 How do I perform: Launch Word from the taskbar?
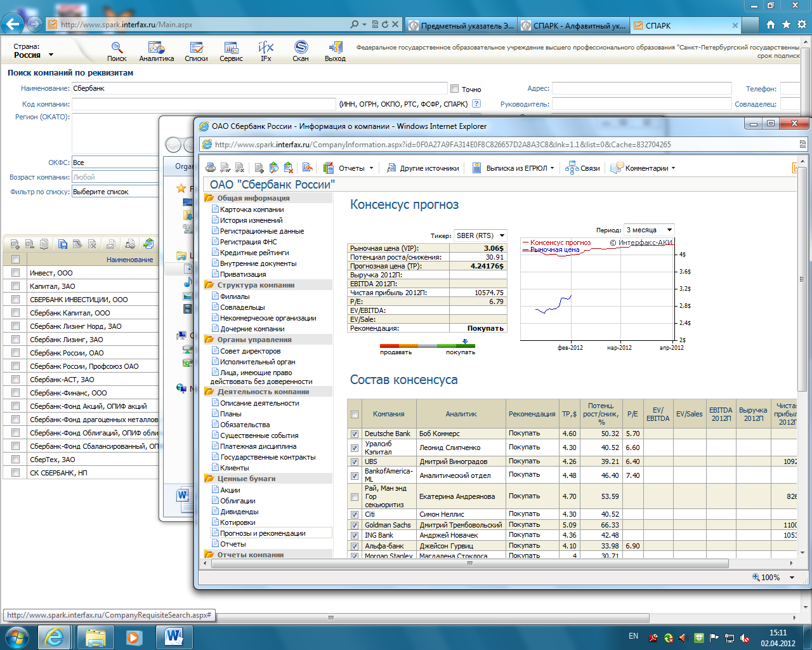[x=174, y=636]
